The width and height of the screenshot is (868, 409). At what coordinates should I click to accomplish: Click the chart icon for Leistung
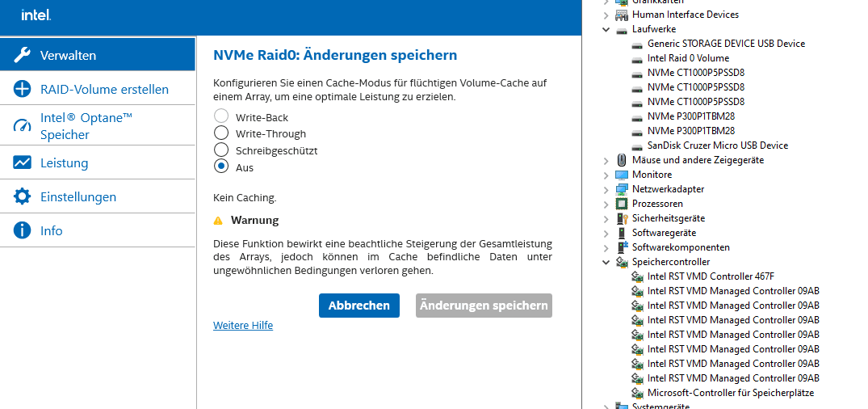point(22,162)
